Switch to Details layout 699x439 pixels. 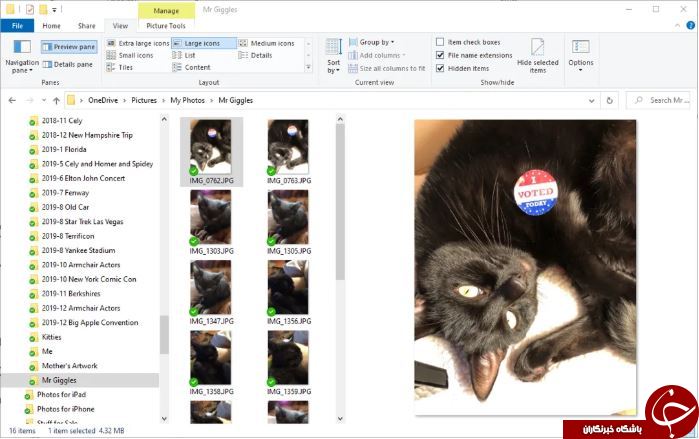[x=255, y=55]
